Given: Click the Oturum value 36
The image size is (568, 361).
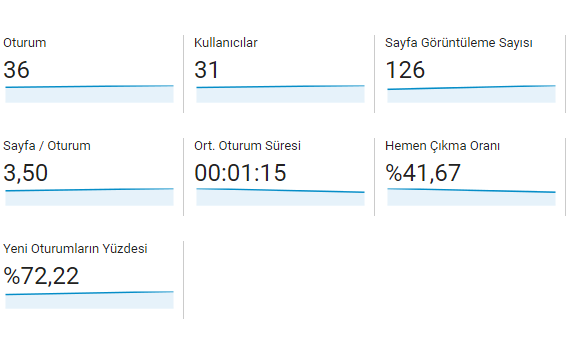Looking at the screenshot, I should (x=16, y=70).
